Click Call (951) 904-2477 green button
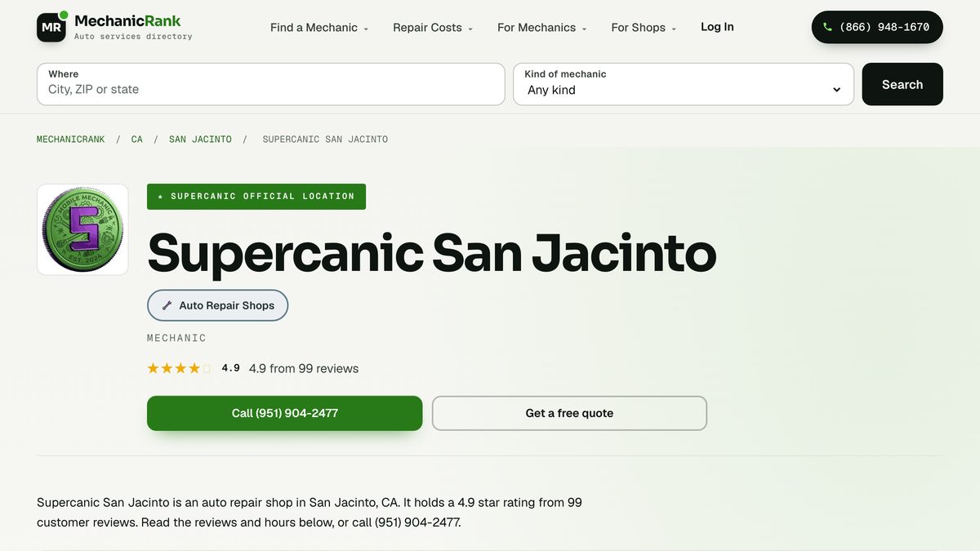 pyautogui.click(x=284, y=413)
